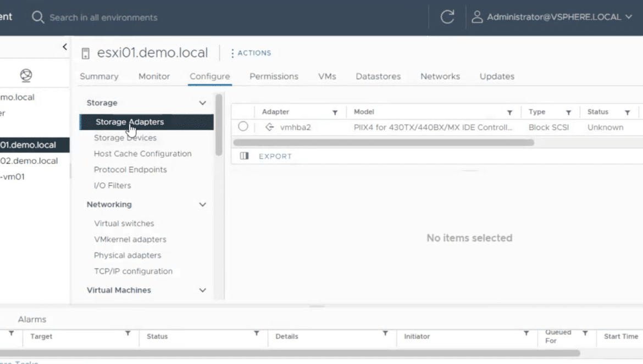643x364 pixels.
Task: Collapse the Storage section
Action: click(203, 103)
